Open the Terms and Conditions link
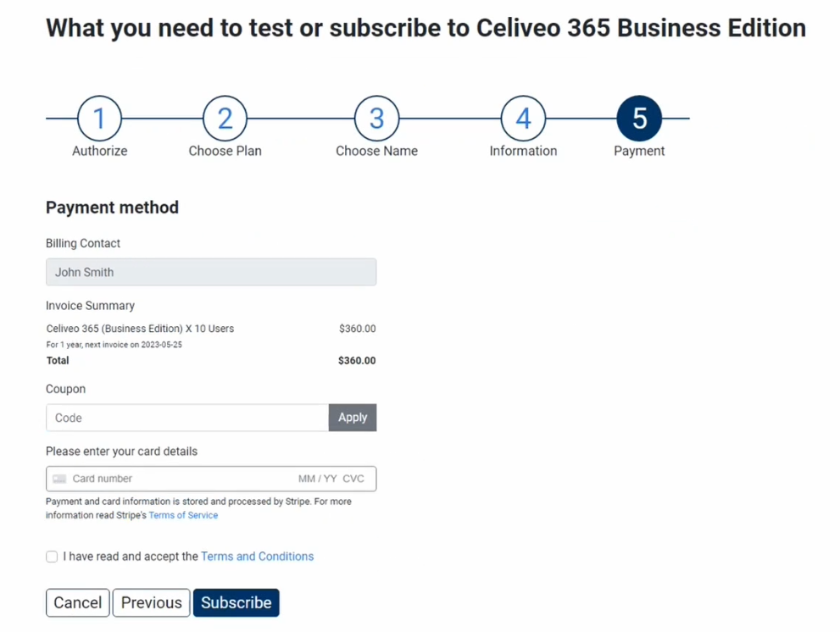 [x=257, y=557]
